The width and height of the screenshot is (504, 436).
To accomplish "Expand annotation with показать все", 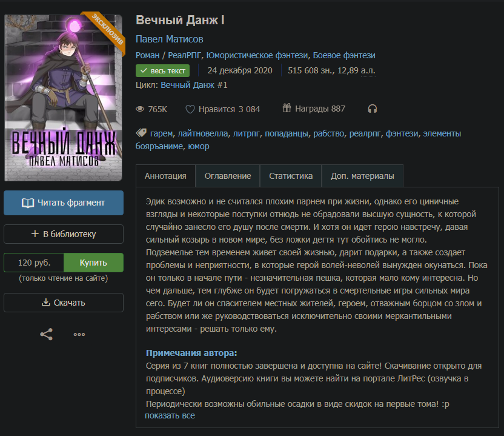I will tap(170, 415).
